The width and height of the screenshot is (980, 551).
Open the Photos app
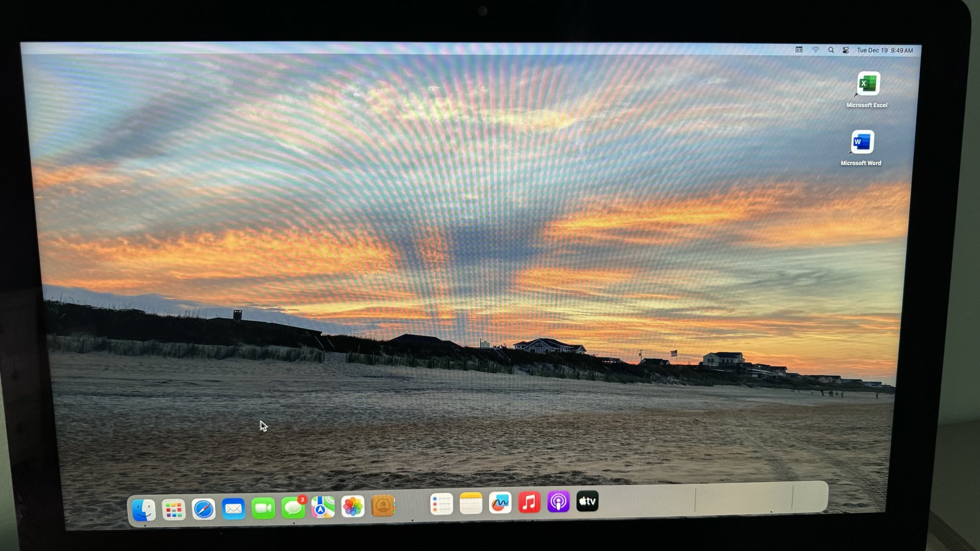pos(353,506)
